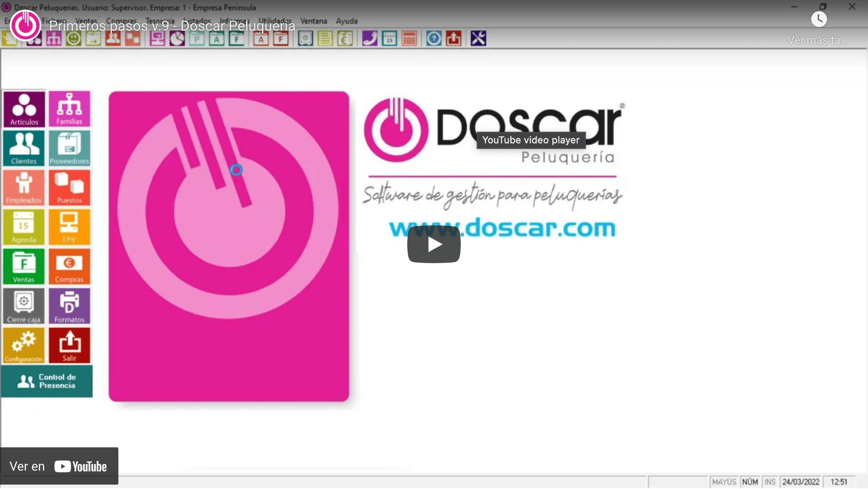Click the Ver más tarde clock icon

[x=819, y=19]
